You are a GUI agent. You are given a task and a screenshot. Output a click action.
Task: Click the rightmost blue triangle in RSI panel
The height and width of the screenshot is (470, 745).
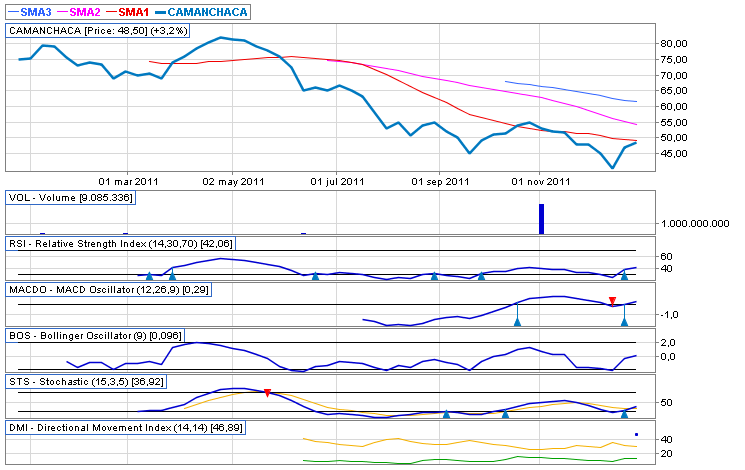pyautogui.click(x=624, y=275)
